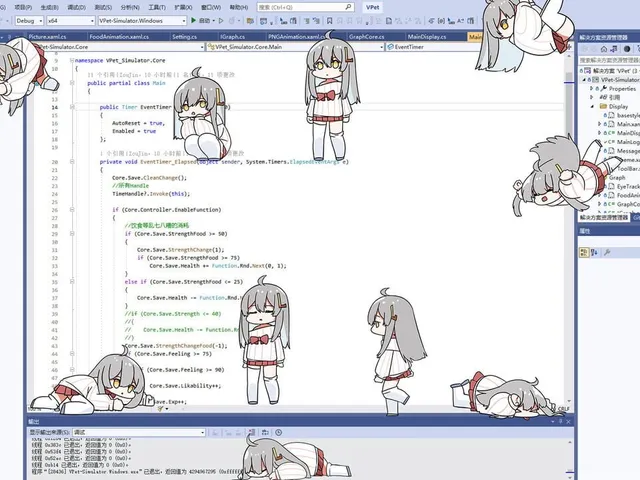Collapse the class Main block on line 12
The image size is (640, 480).
72,83
